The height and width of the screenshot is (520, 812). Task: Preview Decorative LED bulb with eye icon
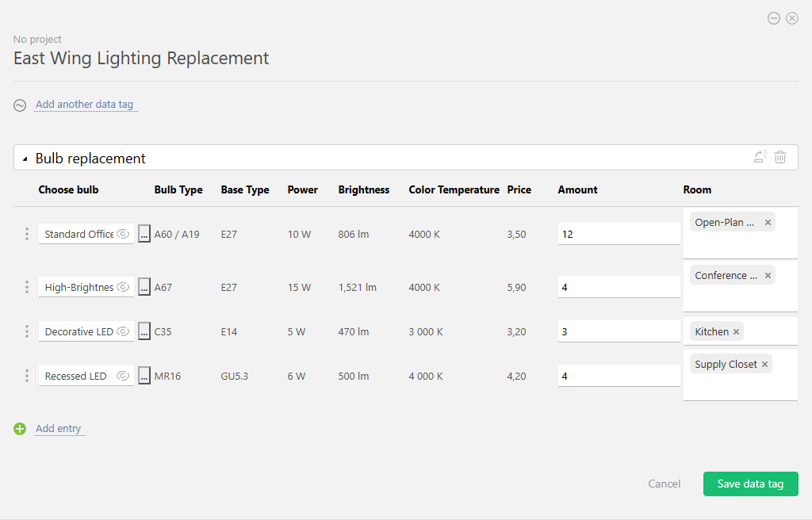pos(123,331)
